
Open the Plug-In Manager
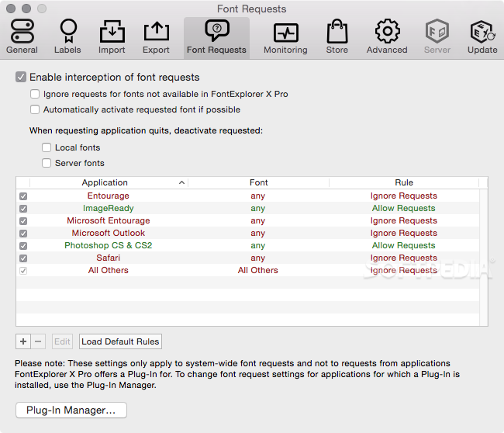[71, 410]
